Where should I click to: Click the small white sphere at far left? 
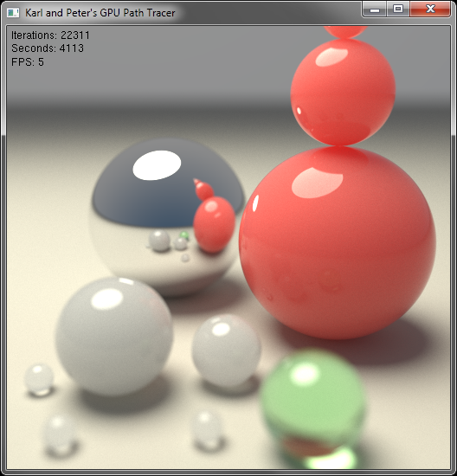39,379
